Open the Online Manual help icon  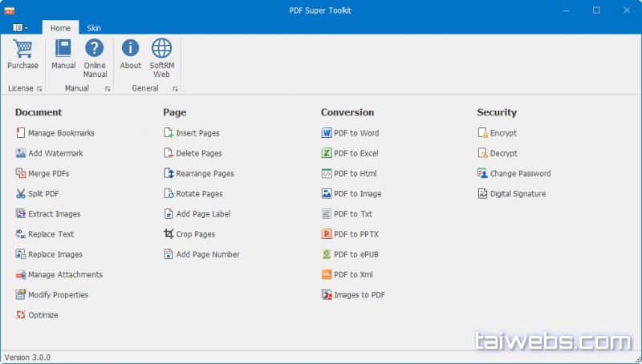pos(95,48)
